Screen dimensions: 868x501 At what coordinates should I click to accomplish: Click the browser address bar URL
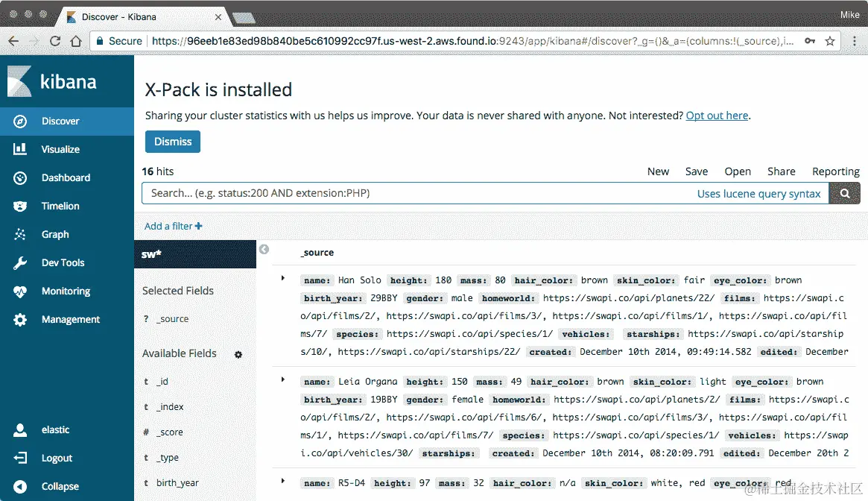coord(472,41)
